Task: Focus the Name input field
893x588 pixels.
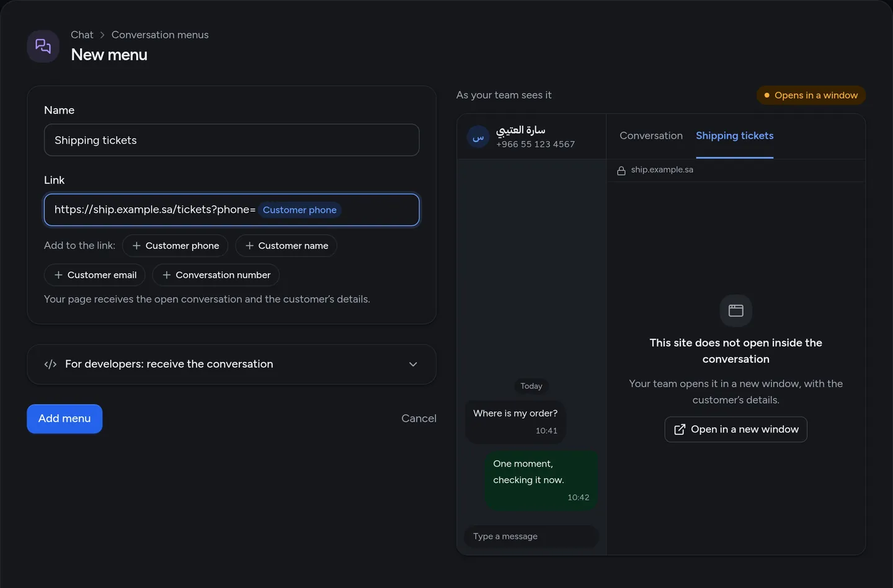Action: pos(232,140)
